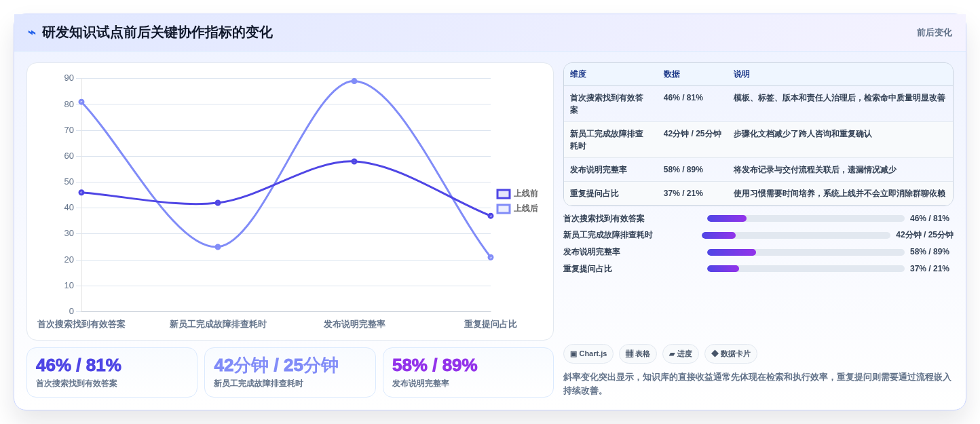
Task: Click 上线前 data point at 新员工完成故障排查耗时
Action: point(218,203)
